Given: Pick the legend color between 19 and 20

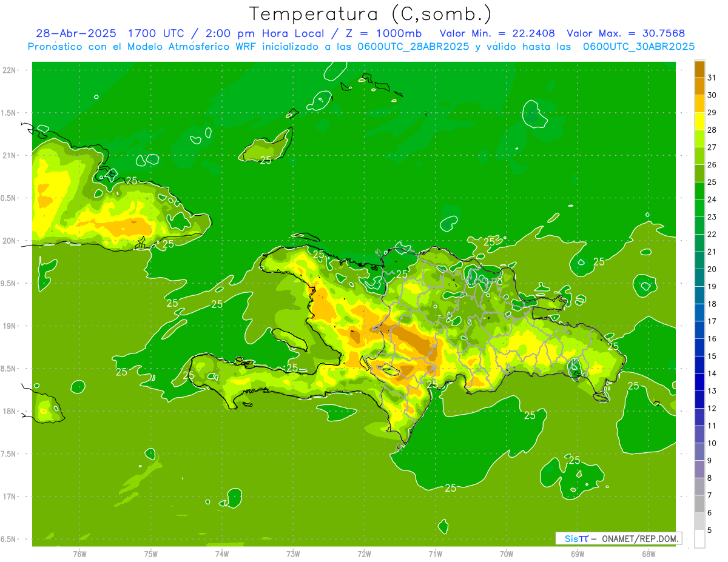Looking at the screenshot, I should point(699,278).
